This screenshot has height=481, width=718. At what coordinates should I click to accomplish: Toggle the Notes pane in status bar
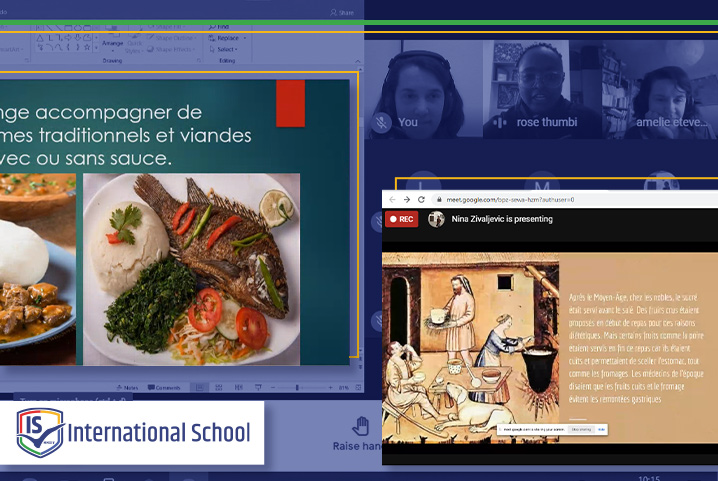pyautogui.click(x=128, y=387)
